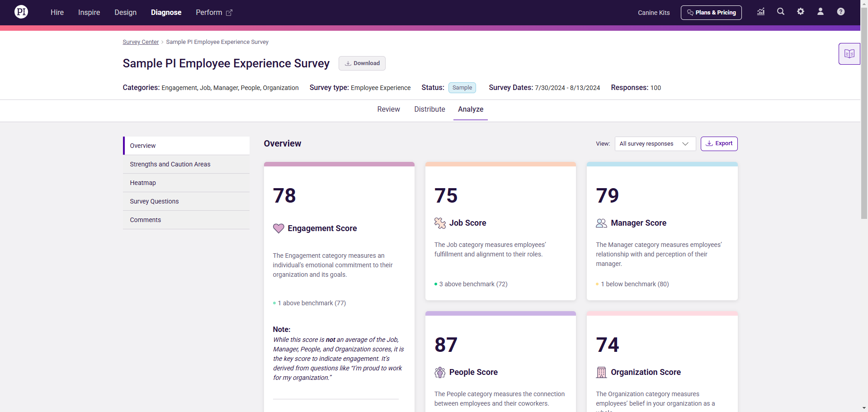Screen dimensions: 868x412
Task: Click the Job Score 75 value
Action: [x=446, y=196]
